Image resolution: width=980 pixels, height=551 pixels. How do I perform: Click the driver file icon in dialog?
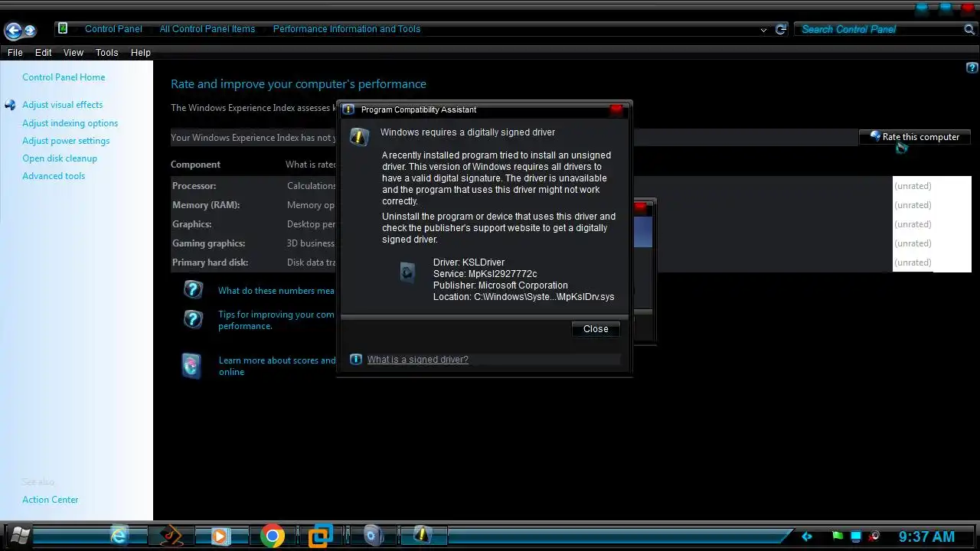coord(407,272)
